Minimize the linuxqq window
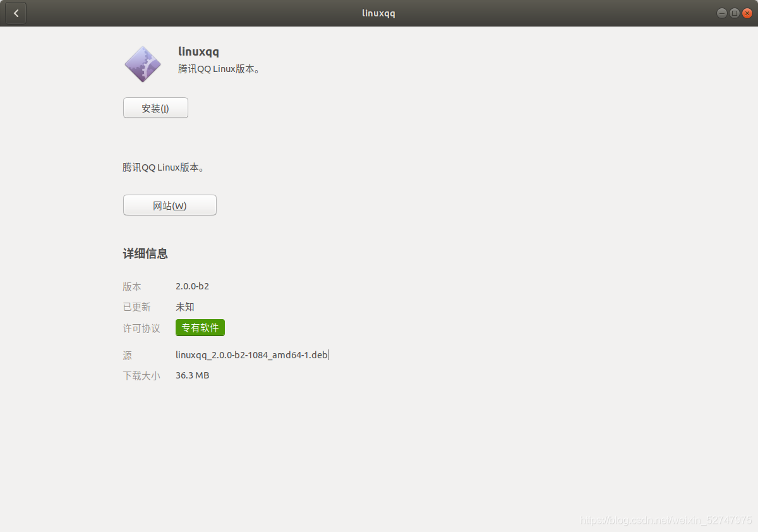 coord(721,13)
